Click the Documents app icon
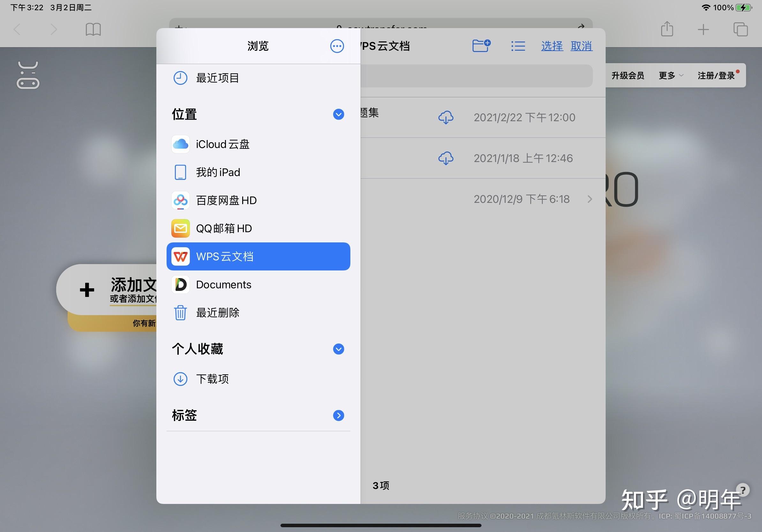Screen dimensions: 762x532 [x=180, y=284]
